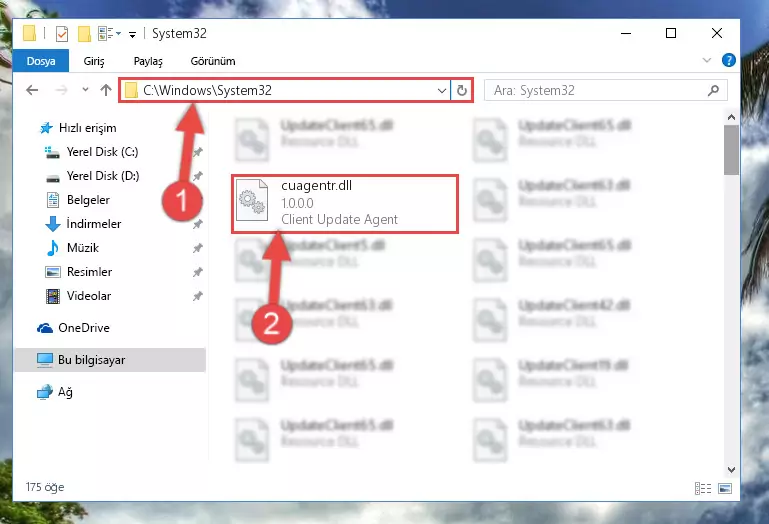Go back with the back arrow
769x524 pixels.
click(x=32, y=90)
